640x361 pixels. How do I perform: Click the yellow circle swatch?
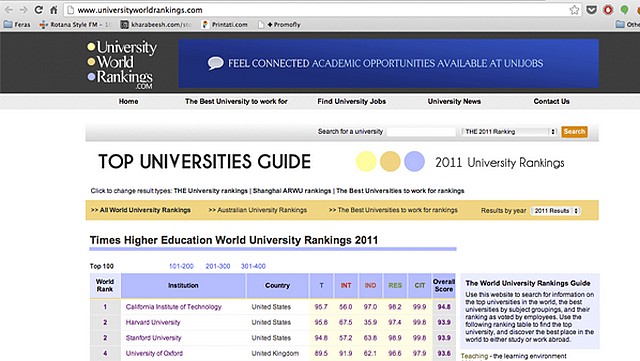tap(366, 161)
